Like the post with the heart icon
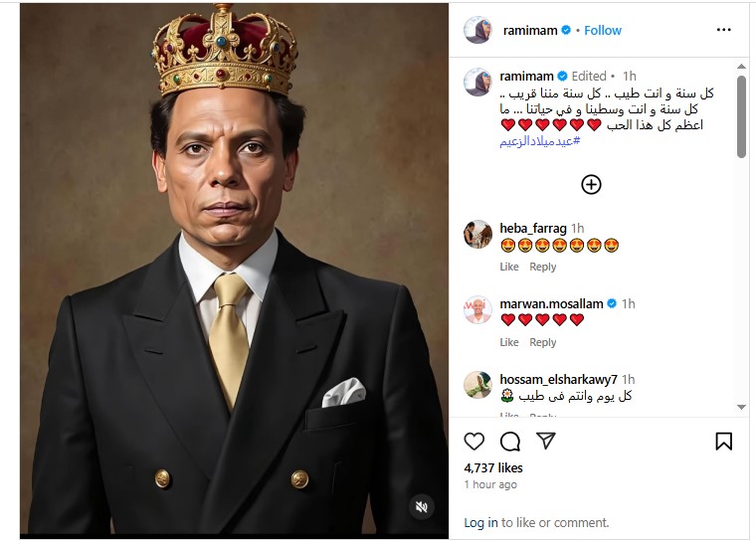The image size is (756, 547). pos(474,441)
